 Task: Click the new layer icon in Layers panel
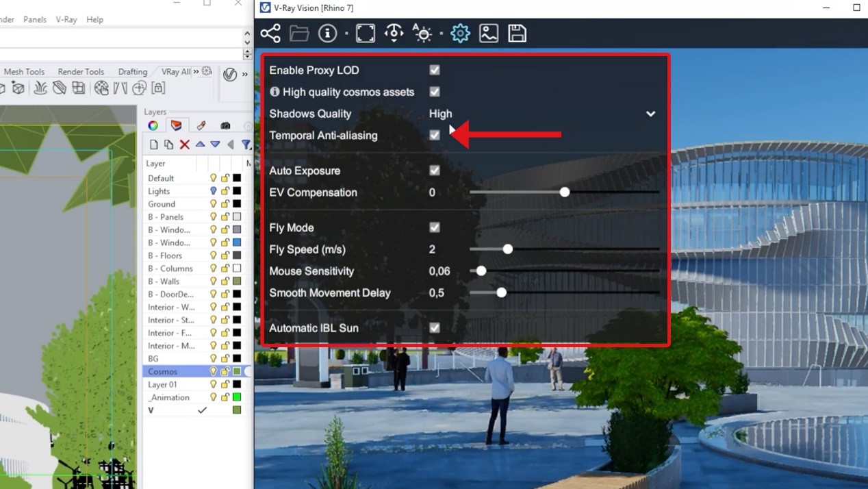[x=153, y=145]
